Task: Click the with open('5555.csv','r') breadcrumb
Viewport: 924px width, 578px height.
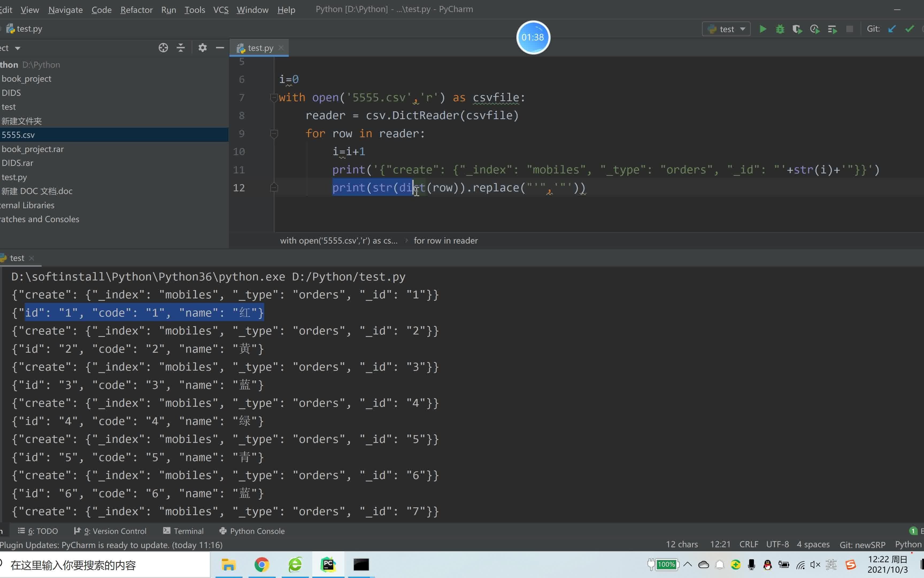Action: click(x=339, y=241)
